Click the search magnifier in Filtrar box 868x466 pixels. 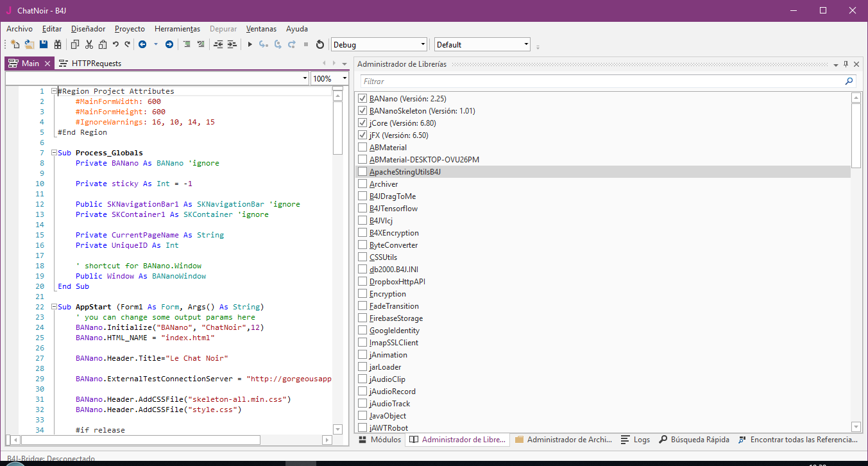click(x=849, y=82)
